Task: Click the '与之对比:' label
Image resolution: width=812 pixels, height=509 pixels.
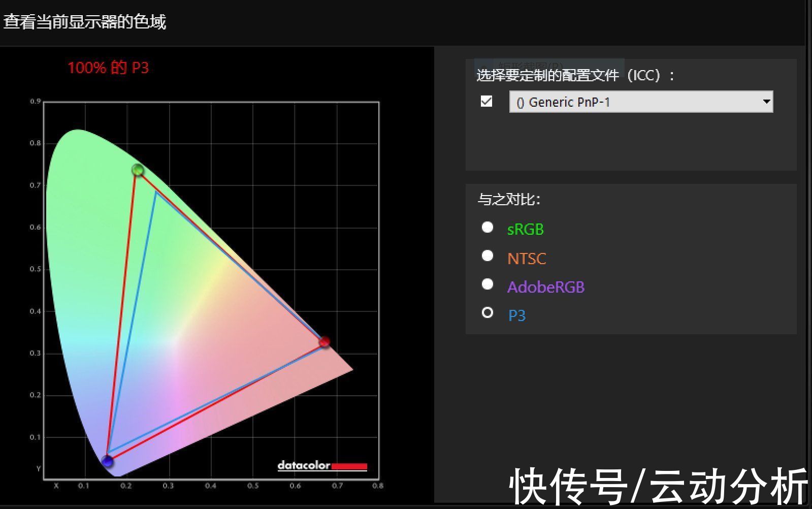Action: 509,199
